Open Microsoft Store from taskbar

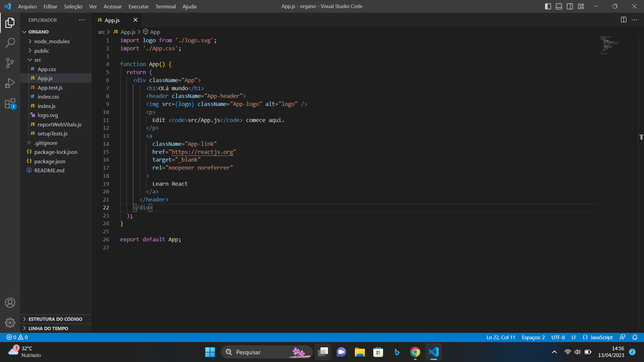point(378,352)
